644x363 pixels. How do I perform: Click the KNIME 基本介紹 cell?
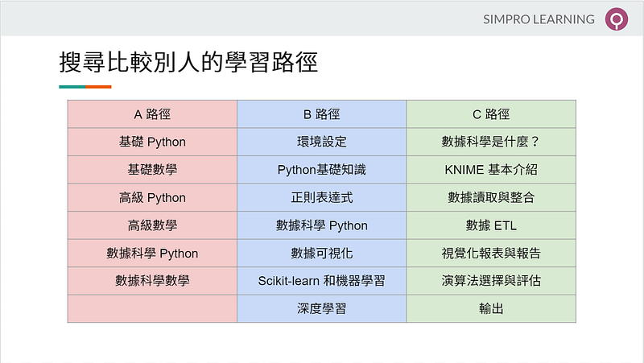click(491, 170)
